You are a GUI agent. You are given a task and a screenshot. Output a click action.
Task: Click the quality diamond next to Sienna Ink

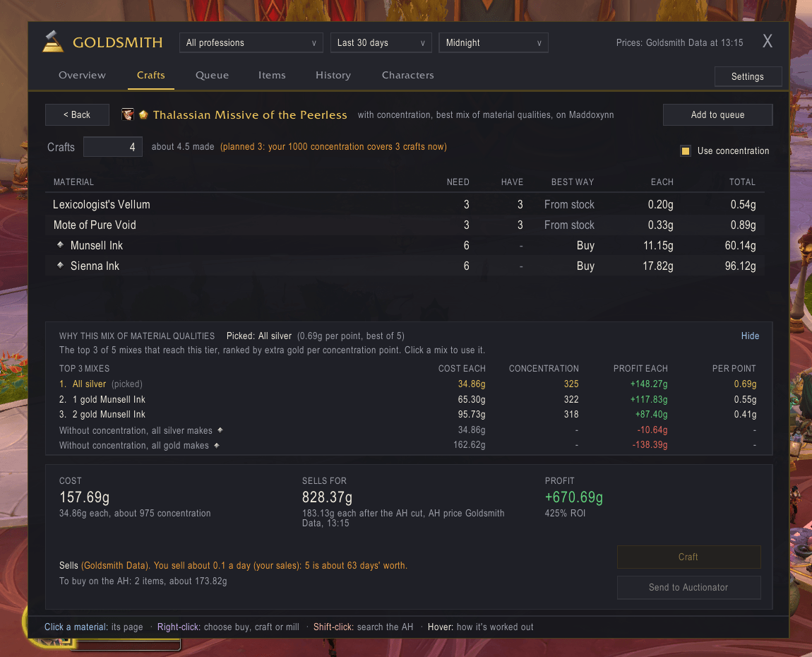coord(61,266)
